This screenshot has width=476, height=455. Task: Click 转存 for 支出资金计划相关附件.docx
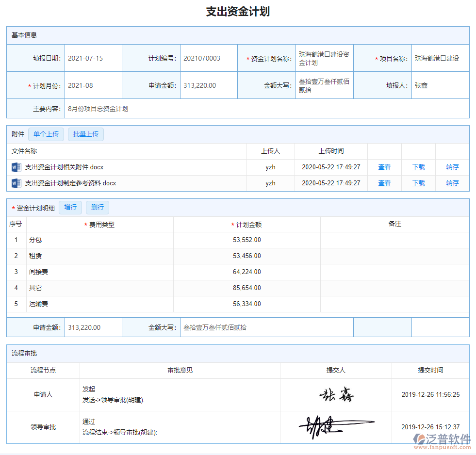tap(452, 167)
